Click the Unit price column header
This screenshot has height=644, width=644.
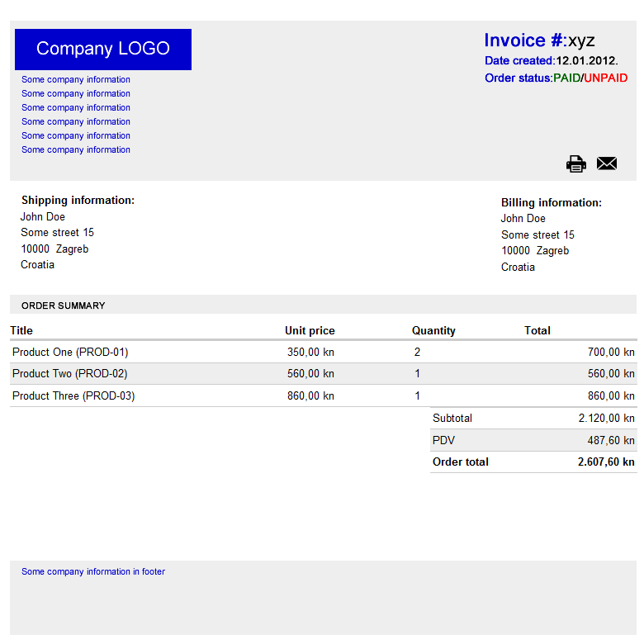click(x=310, y=330)
